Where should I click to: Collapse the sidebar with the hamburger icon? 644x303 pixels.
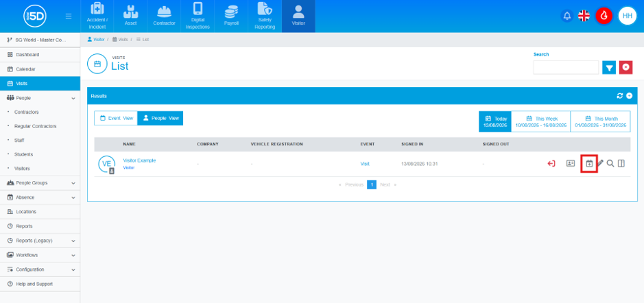[x=69, y=16]
